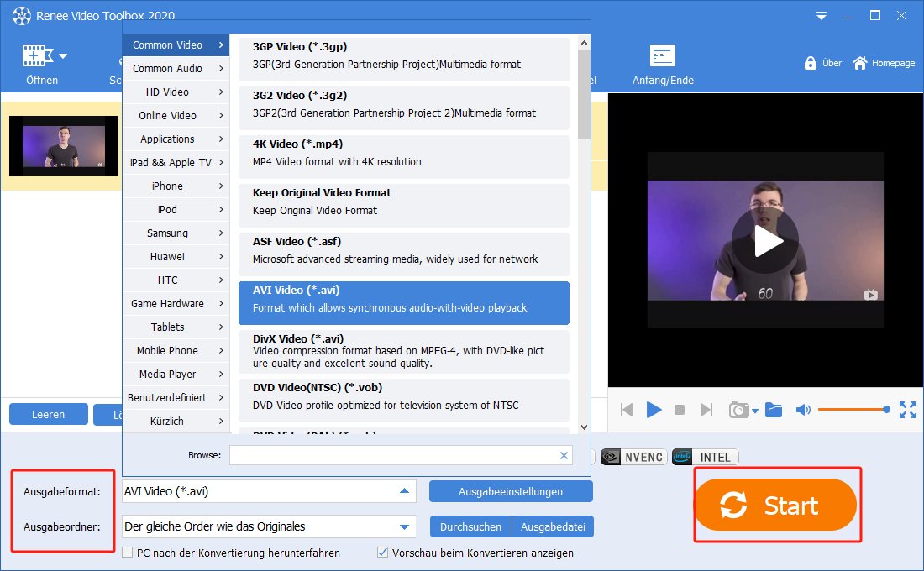The height and width of the screenshot is (571, 924).
Task: Open the Applications category
Action: coord(176,139)
